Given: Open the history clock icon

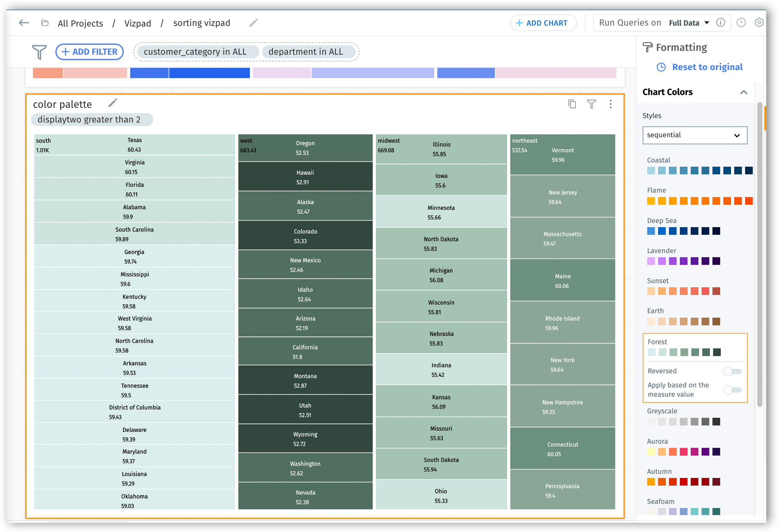Looking at the screenshot, I should (741, 23).
